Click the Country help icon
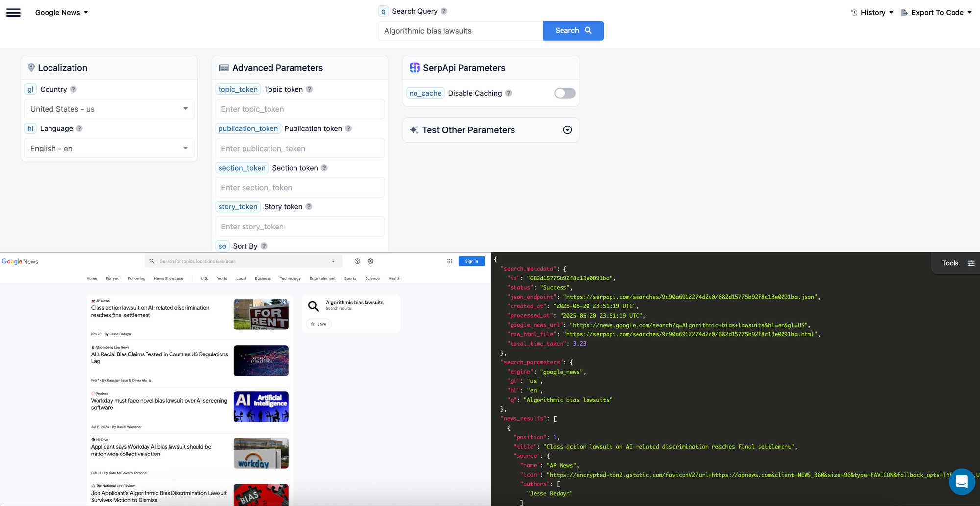 point(73,89)
